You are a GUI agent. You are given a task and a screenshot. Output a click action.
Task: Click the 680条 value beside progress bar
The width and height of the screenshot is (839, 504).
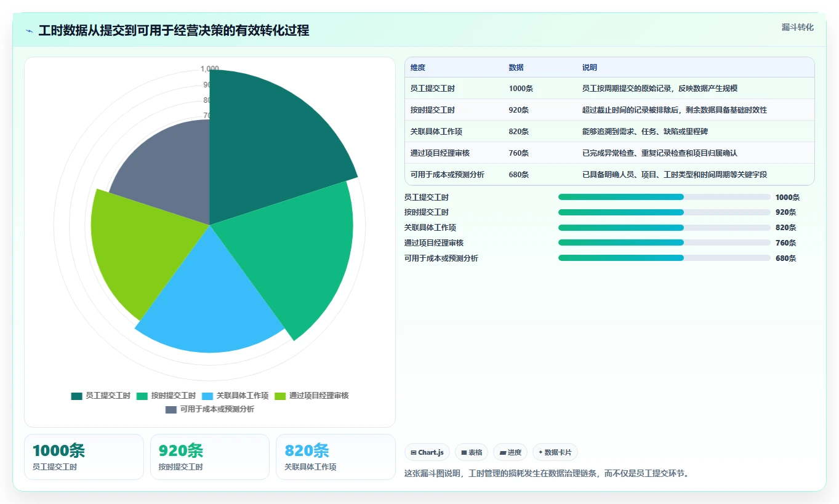[x=786, y=258]
